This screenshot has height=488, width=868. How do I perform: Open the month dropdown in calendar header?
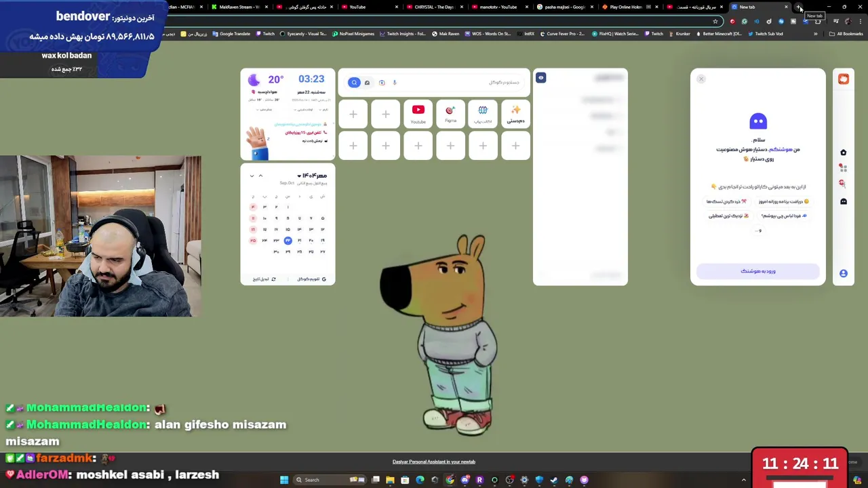pos(312,176)
